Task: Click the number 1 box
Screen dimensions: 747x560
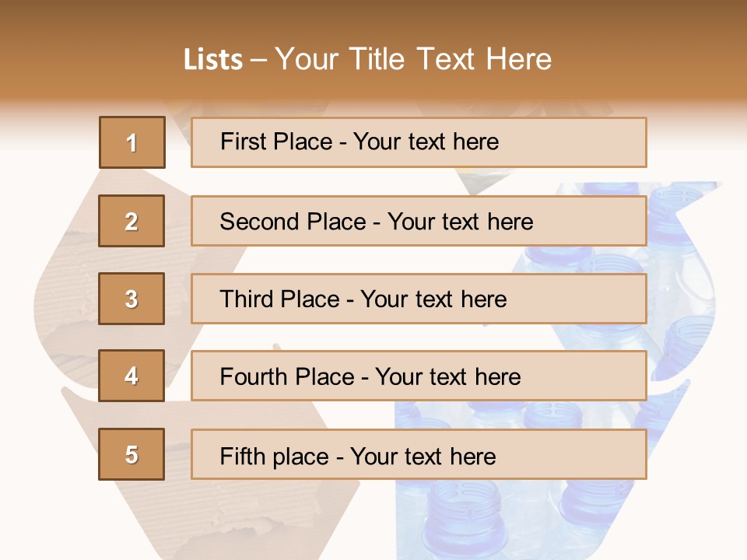Action: coord(132,142)
